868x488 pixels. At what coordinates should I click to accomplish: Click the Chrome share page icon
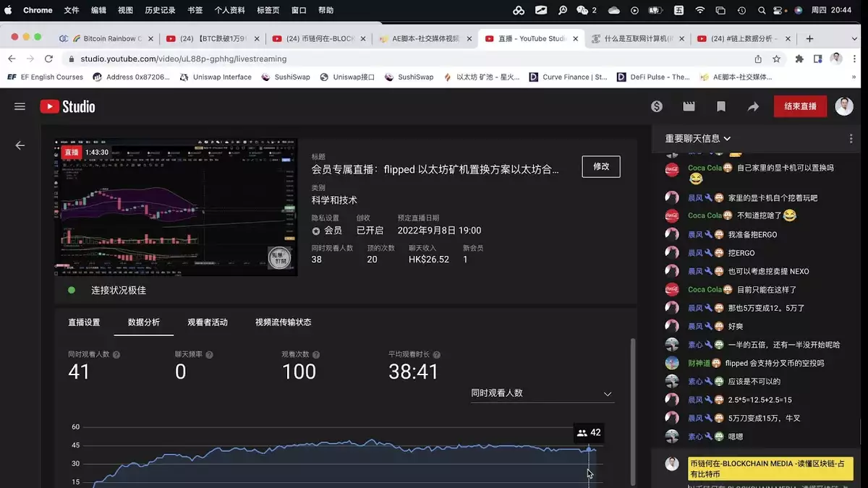point(758,59)
